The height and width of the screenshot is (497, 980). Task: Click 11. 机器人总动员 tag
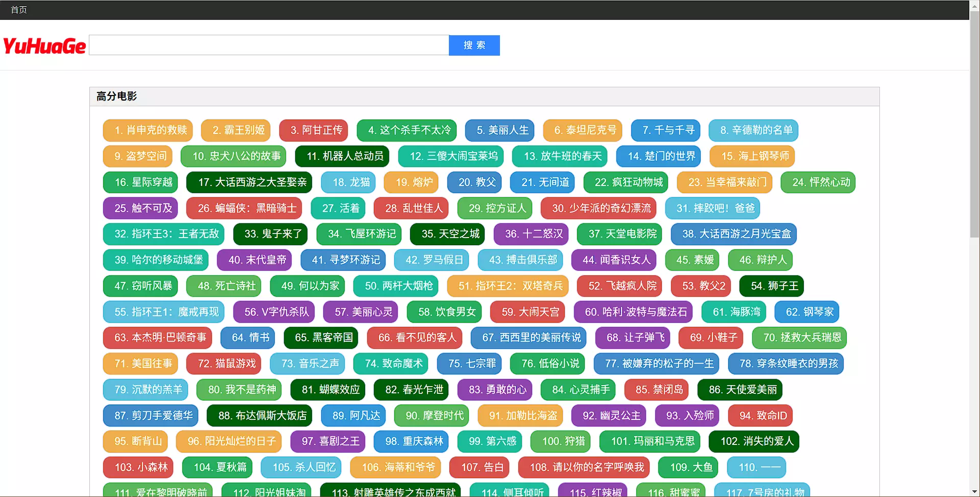tap(345, 156)
